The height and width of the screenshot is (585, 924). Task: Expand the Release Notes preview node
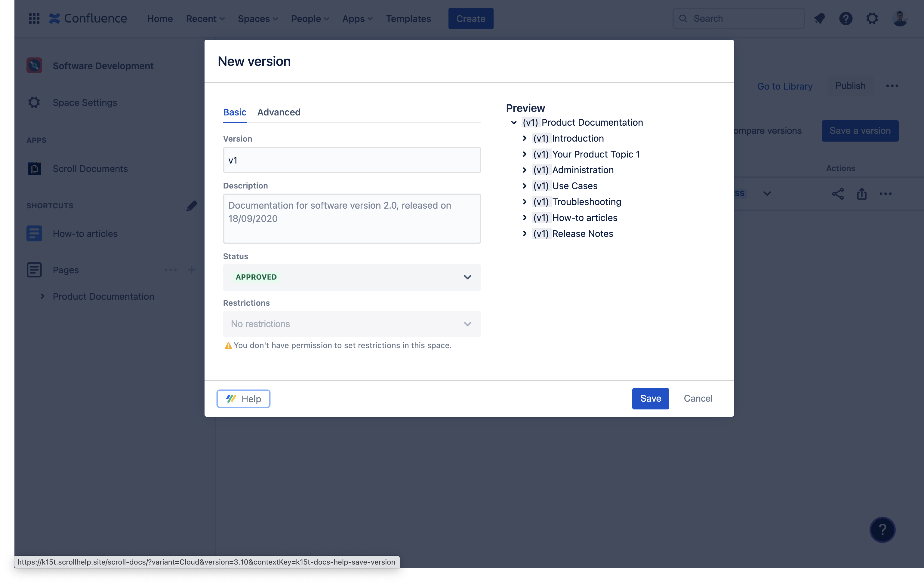coord(525,234)
